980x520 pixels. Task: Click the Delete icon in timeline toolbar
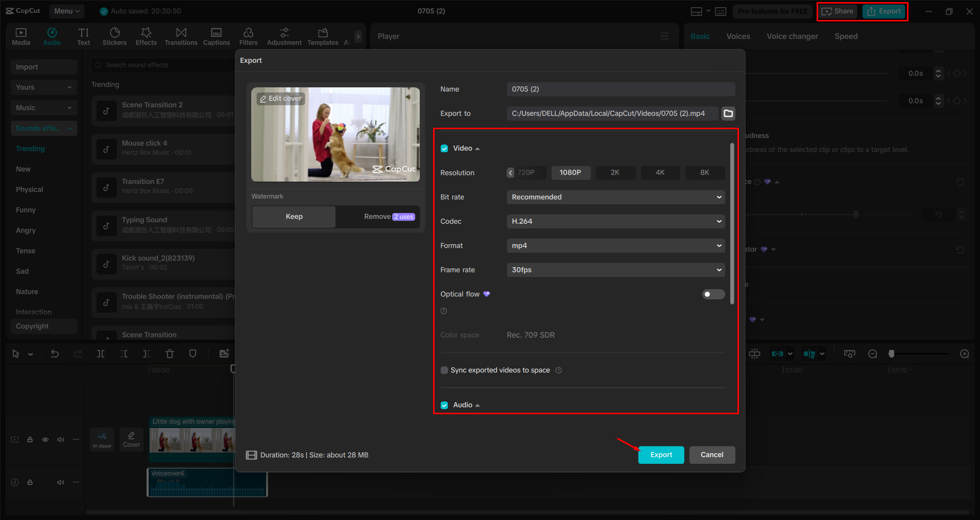[170, 353]
